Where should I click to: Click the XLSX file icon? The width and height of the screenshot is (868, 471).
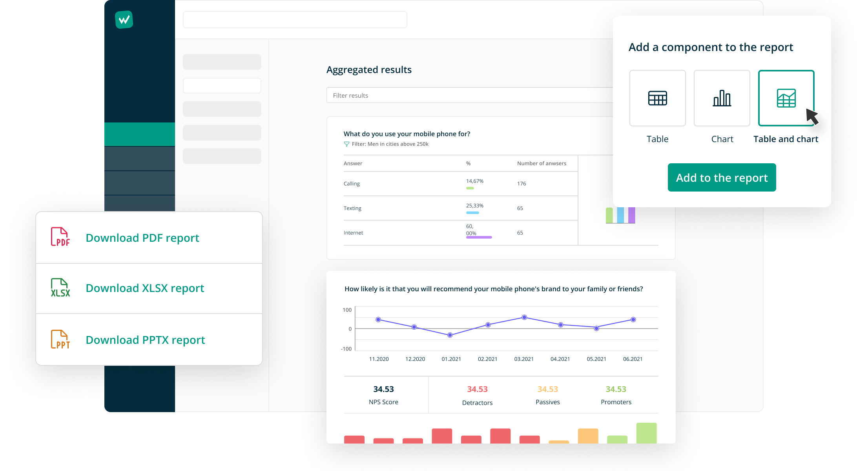pyautogui.click(x=60, y=288)
